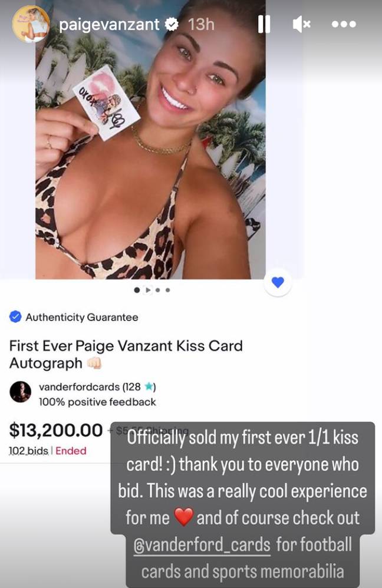The image size is (382, 588).
Task: Pause the story with the pause icon
Action: pos(264,24)
